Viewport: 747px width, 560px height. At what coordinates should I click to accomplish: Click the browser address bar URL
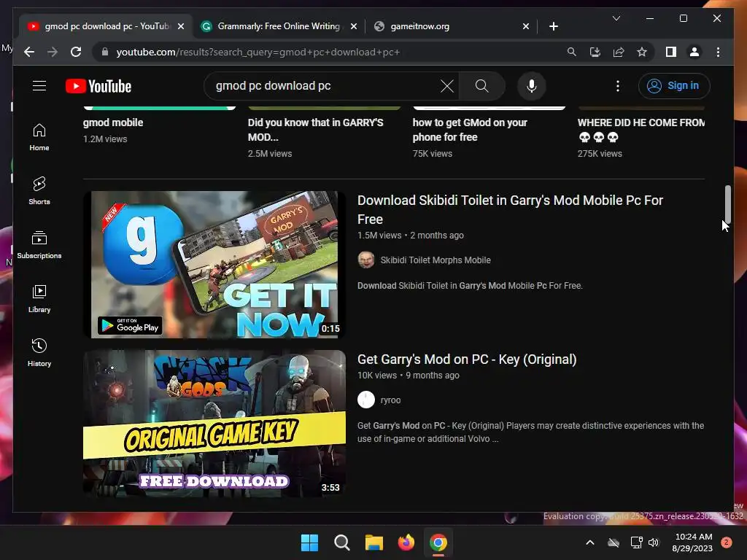coord(258,52)
